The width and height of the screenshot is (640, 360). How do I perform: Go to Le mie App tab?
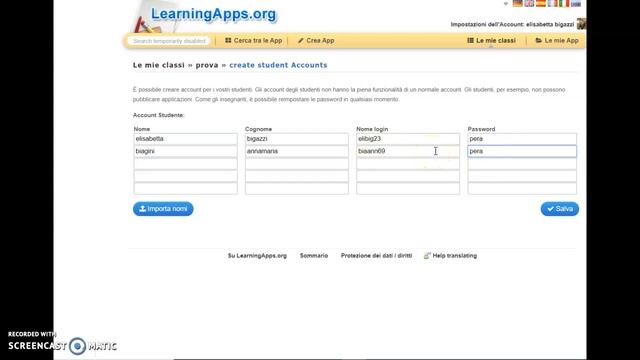pyautogui.click(x=557, y=40)
